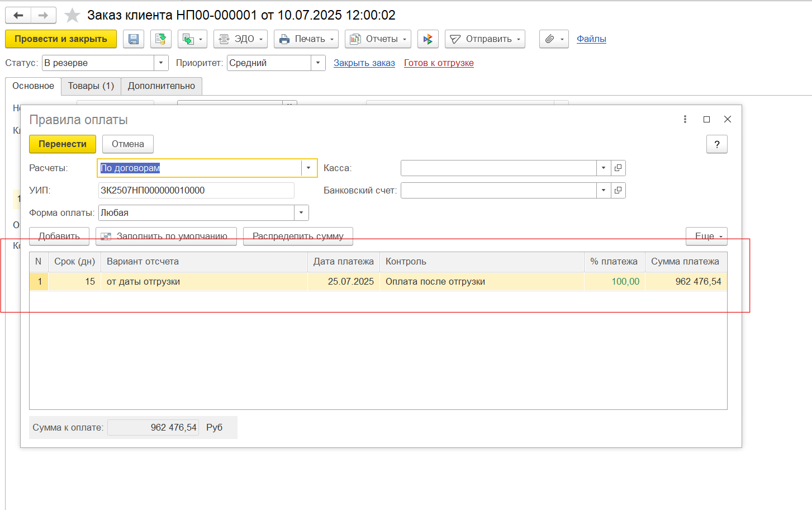Expand the Форма оплаты dropdown
The image size is (812, 510).
(x=301, y=213)
